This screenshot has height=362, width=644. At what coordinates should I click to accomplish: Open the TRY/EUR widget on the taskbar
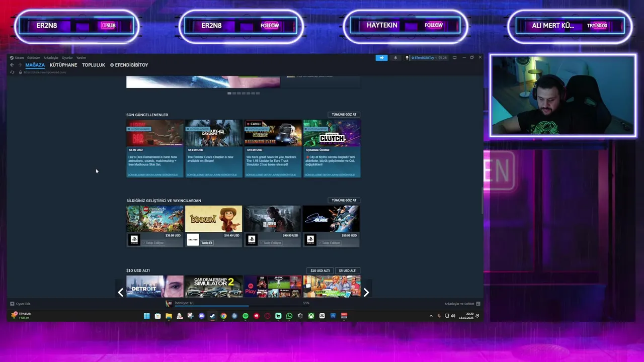(21, 315)
